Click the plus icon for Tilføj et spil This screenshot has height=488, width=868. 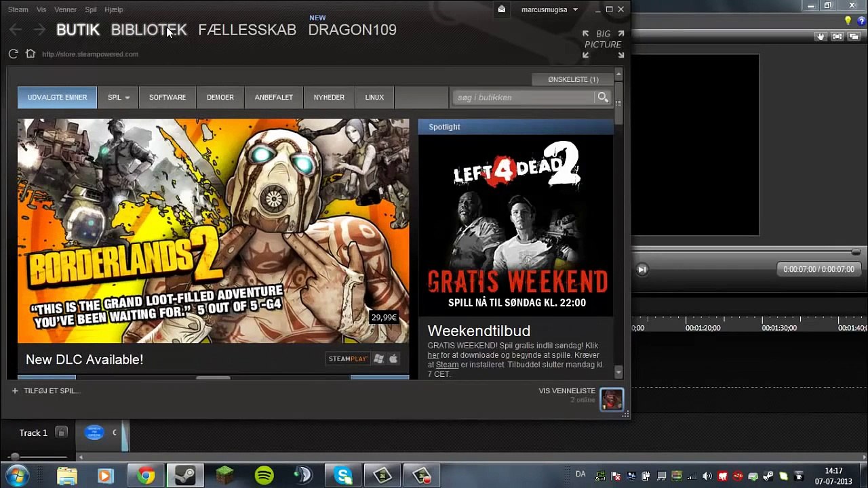[15, 390]
